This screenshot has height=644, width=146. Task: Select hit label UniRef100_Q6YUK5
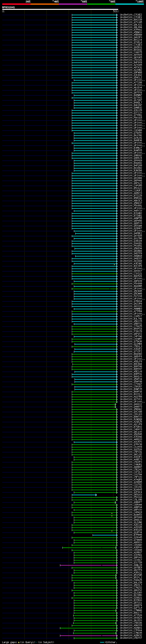pyautogui.click(x=131, y=58)
